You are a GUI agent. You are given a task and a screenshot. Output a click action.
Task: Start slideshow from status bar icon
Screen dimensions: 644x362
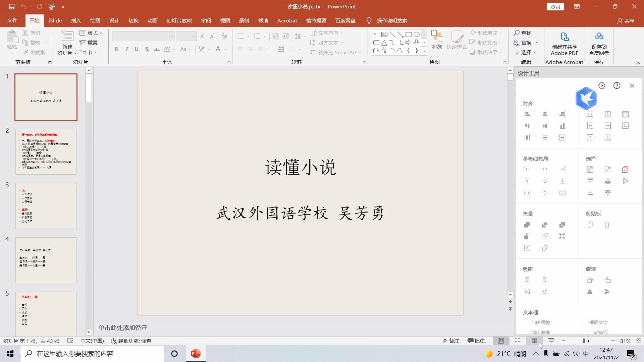tap(551, 341)
